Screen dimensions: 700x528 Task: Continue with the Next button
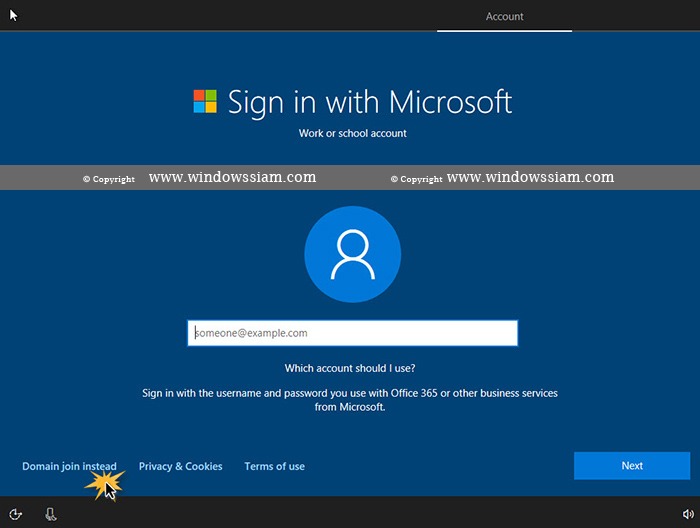(x=632, y=466)
